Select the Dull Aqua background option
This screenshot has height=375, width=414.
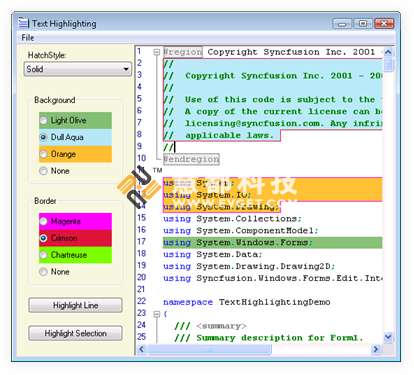(x=75, y=137)
